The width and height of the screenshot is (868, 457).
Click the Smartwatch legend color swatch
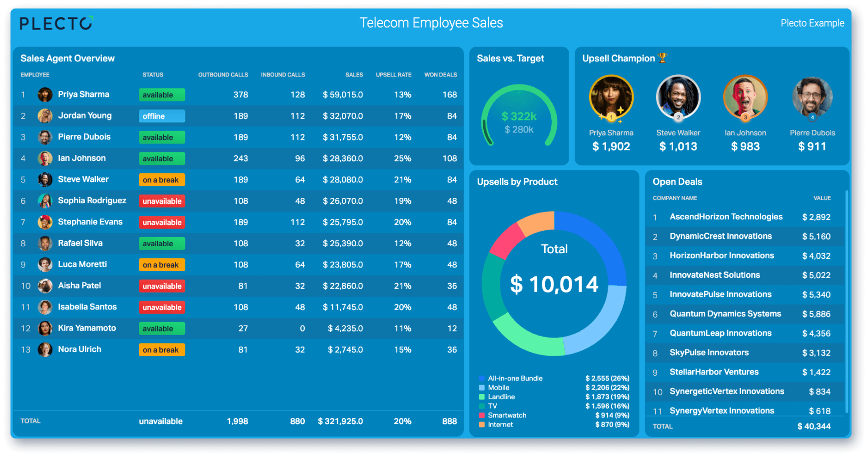pos(482,416)
